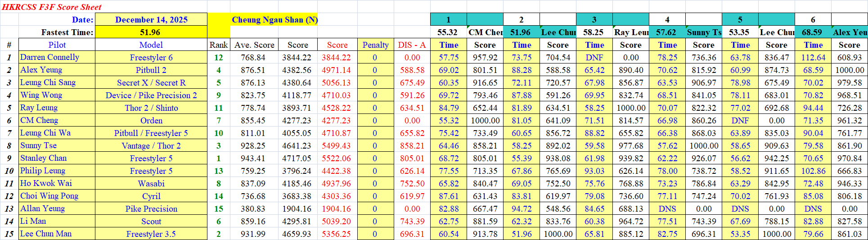Click the Stanley Chan pilot name

43,158
